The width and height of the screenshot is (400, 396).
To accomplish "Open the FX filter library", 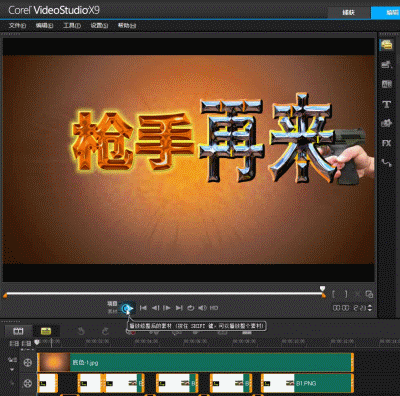I will coord(386,143).
